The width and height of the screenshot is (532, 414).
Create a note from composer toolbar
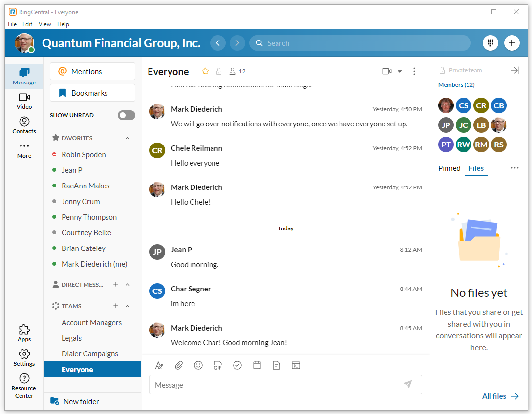(x=277, y=365)
